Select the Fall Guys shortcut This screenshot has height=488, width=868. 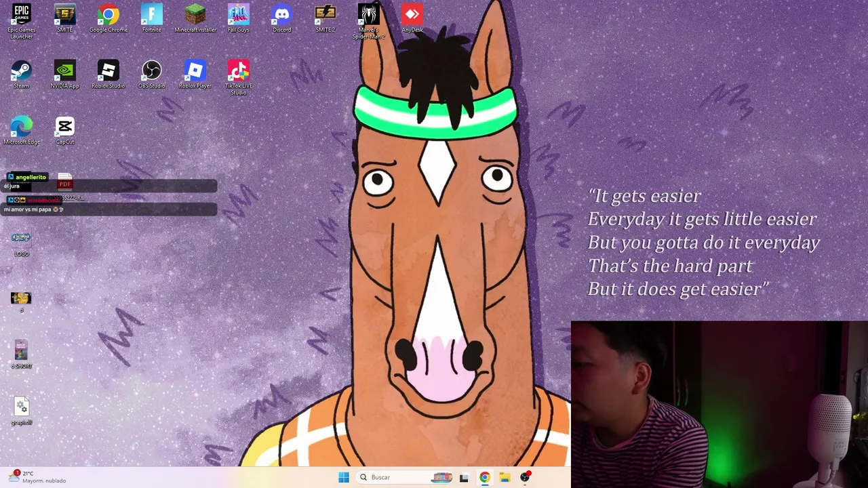[x=239, y=18]
